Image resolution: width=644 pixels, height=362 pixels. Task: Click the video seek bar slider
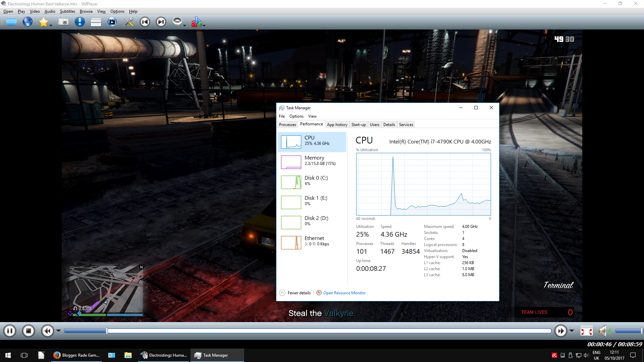107,331
